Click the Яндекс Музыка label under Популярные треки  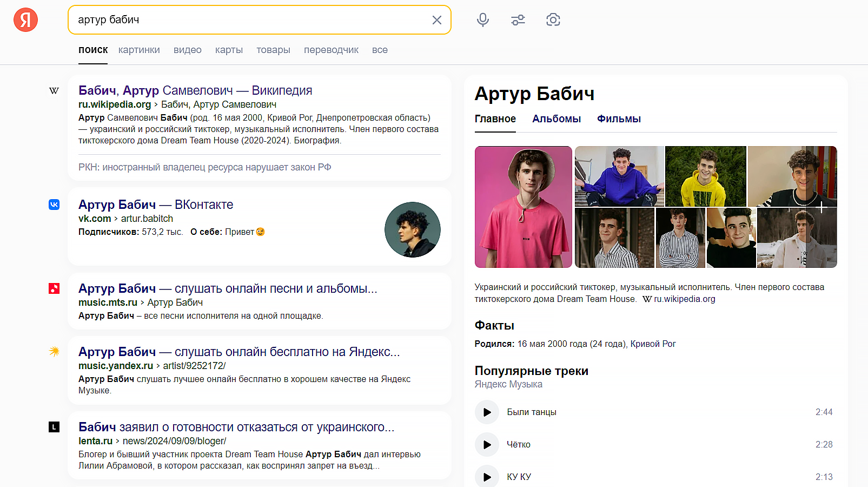pyautogui.click(x=508, y=384)
